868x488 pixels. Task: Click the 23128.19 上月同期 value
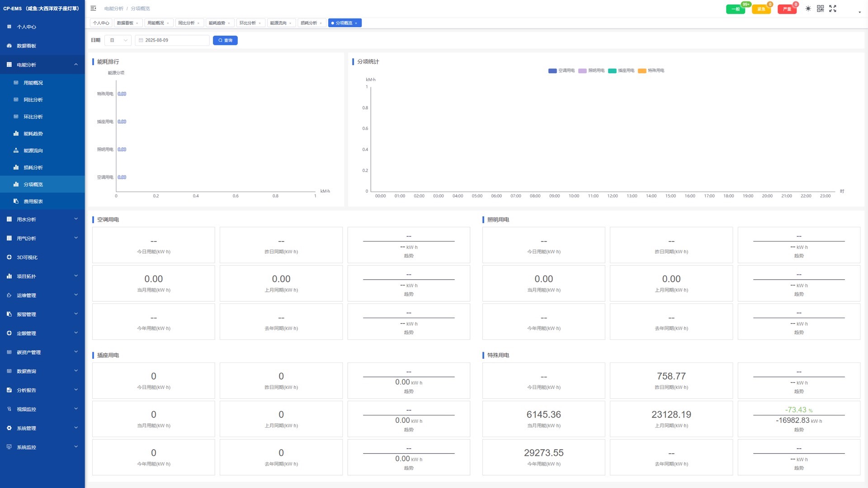[x=671, y=415]
